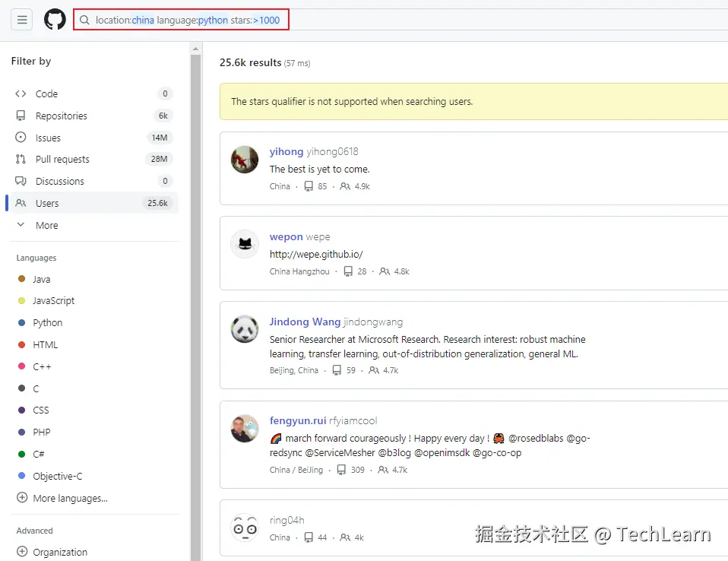The width and height of the screenshot is (728, 561).
Task: Filter results by Discussions
Action: tap(94, 181)
